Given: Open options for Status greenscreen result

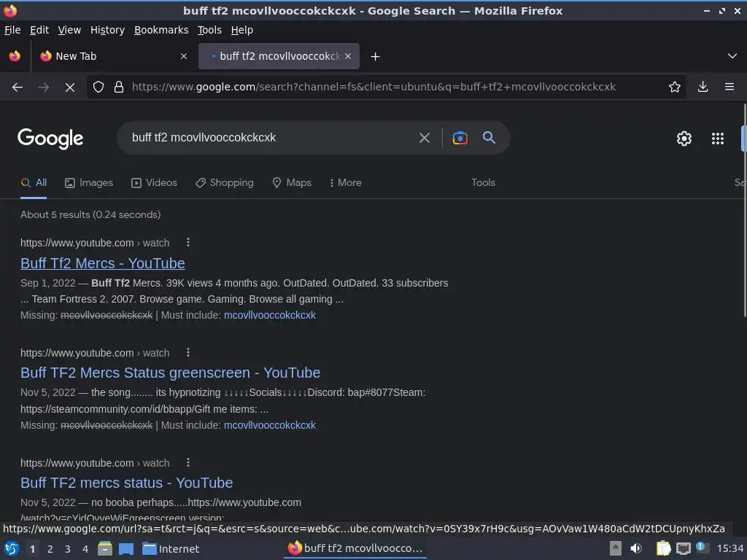Looking at the screenshot, I should click(x=188, y=352).
